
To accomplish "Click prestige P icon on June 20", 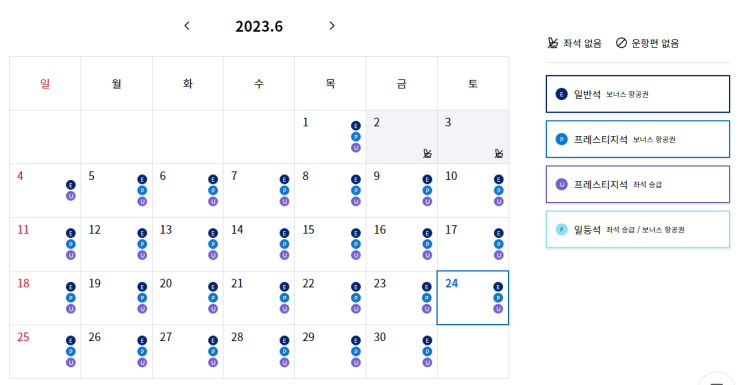I will click(x=213, y=298).
